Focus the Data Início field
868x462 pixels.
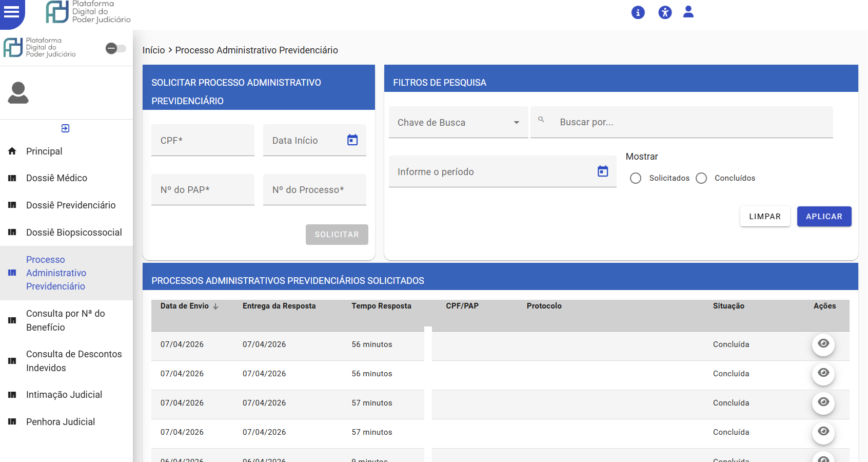(x=314, y=140)
